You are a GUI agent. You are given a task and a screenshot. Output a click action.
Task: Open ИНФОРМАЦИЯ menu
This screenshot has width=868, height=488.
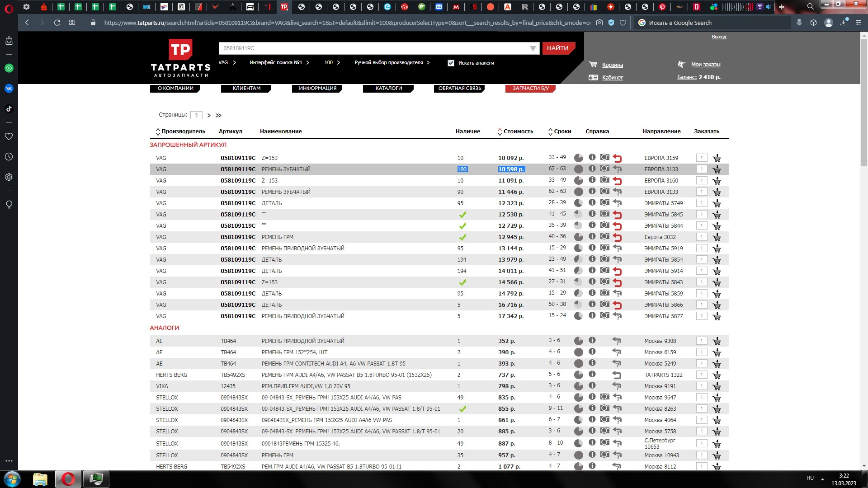(x=317, y=89)
